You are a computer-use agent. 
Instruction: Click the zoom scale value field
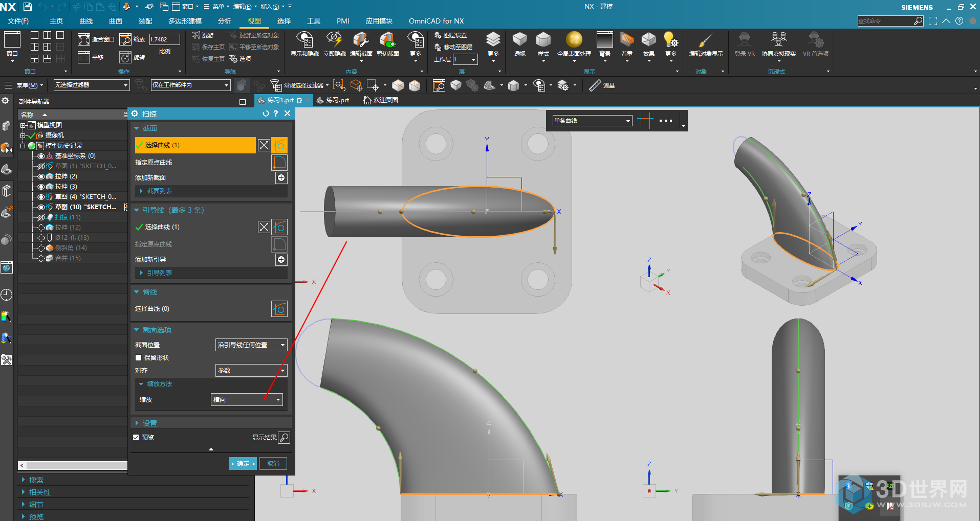(x=164, y=39)
